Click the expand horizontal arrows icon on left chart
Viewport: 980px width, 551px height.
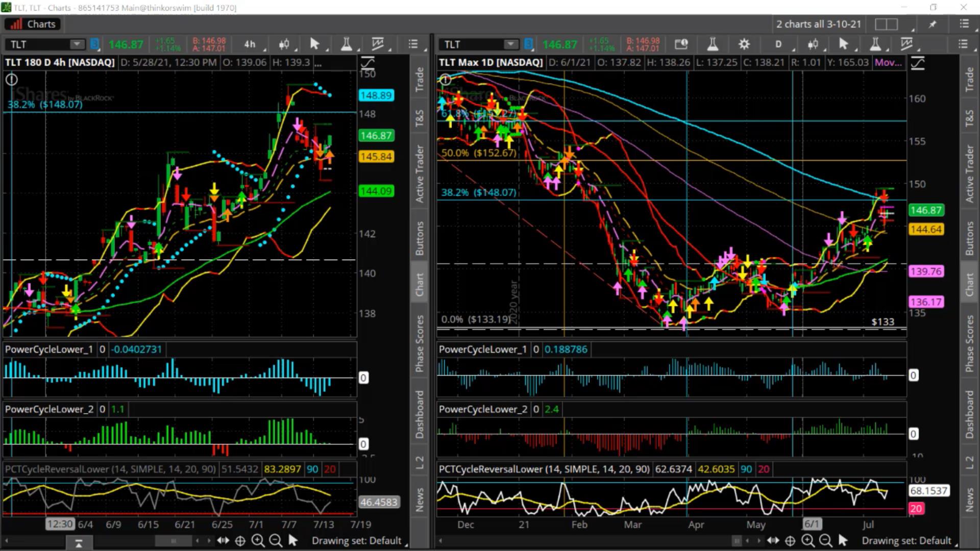click(x=223, y=540)
